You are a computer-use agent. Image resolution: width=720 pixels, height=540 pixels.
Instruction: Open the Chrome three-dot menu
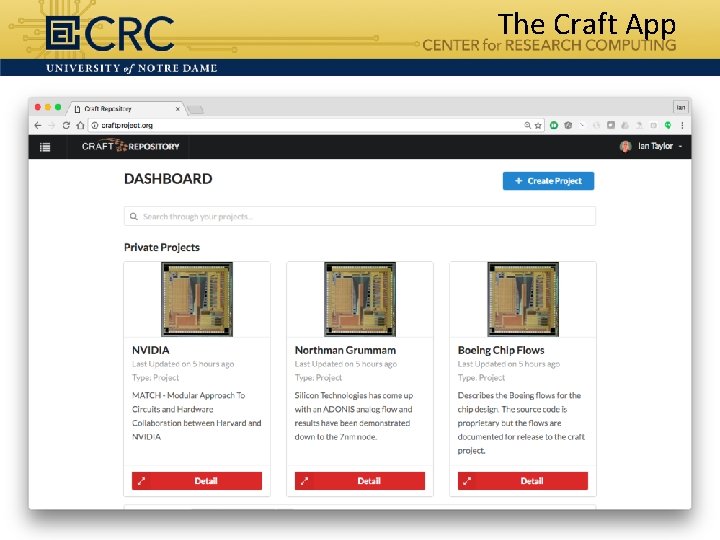point(682,125)
